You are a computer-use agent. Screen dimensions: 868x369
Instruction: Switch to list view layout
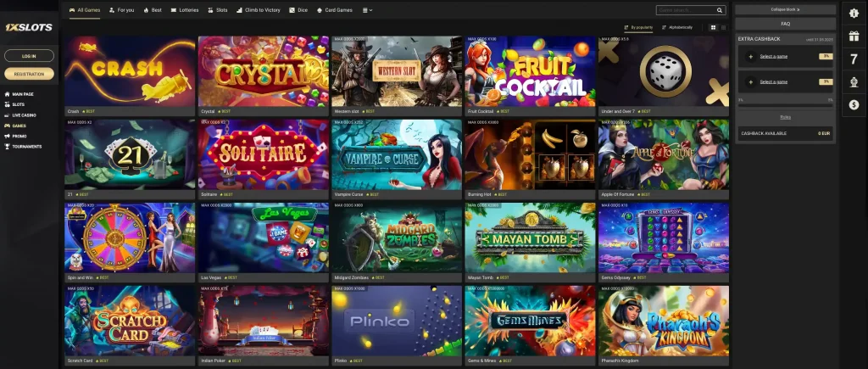[x=724, y=27]
